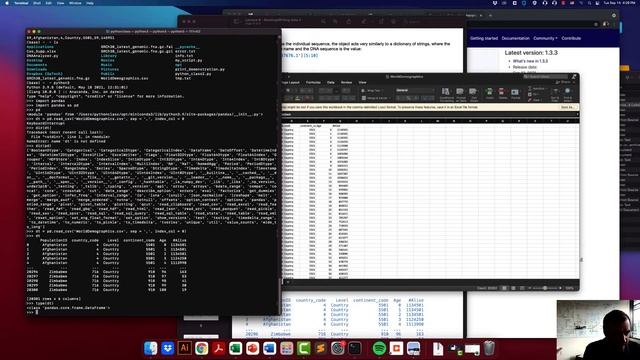
Task: Open Spotify from the dock
Action: point(379,348)
